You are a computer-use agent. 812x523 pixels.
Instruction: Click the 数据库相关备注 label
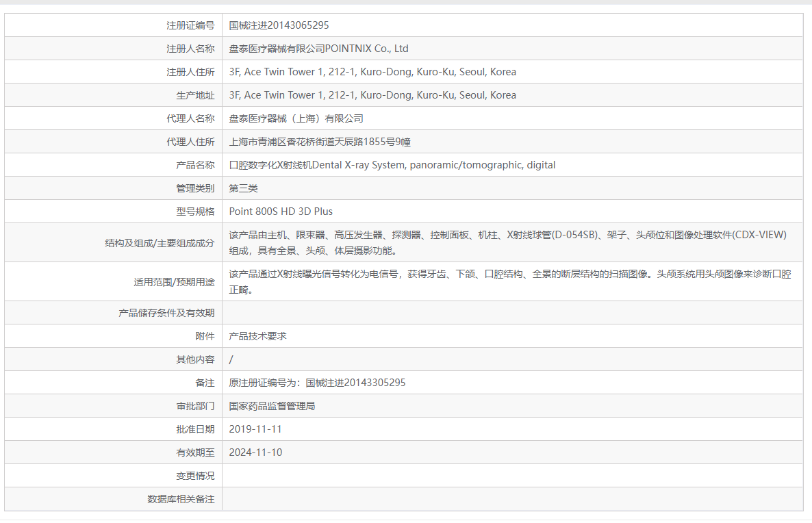click(181, 500)
